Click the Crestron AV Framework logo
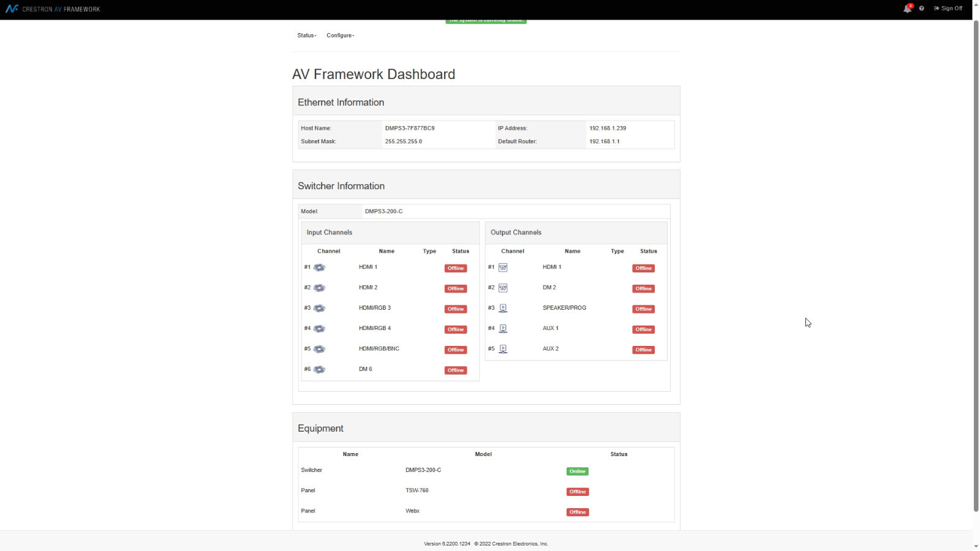The image size is (980, 551). click(x=53, y=9)
